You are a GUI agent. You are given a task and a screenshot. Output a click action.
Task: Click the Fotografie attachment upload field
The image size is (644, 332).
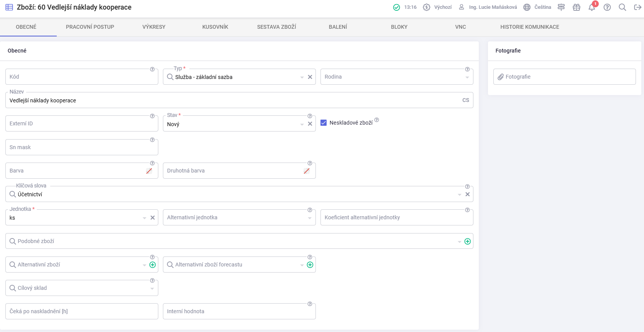coord(564,77)
